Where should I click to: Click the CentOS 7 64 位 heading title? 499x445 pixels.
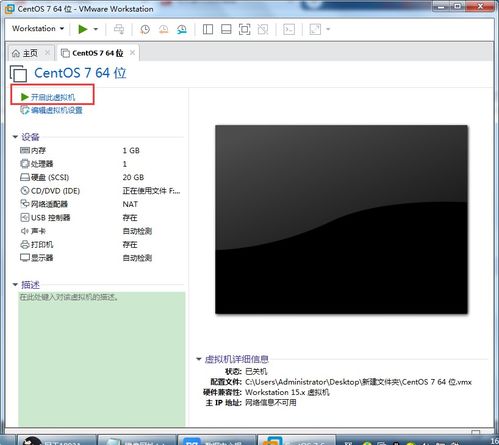80,73
